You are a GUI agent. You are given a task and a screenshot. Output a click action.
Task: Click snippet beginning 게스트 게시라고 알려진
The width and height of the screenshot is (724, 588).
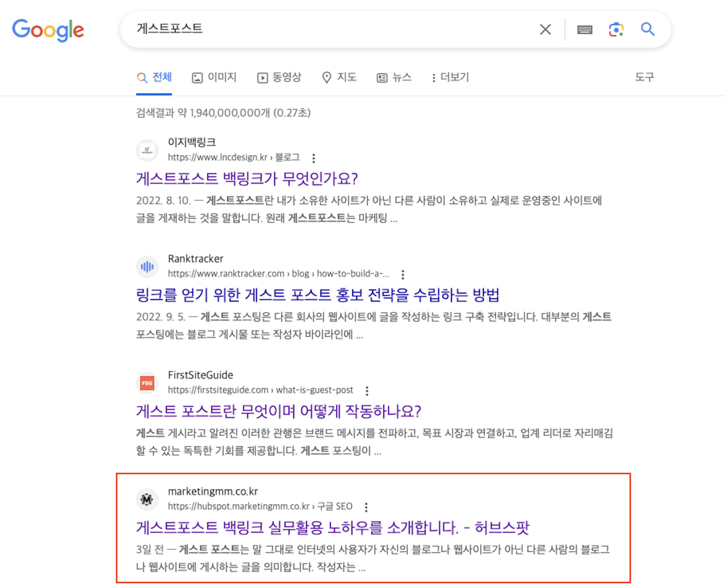point(374,442)
